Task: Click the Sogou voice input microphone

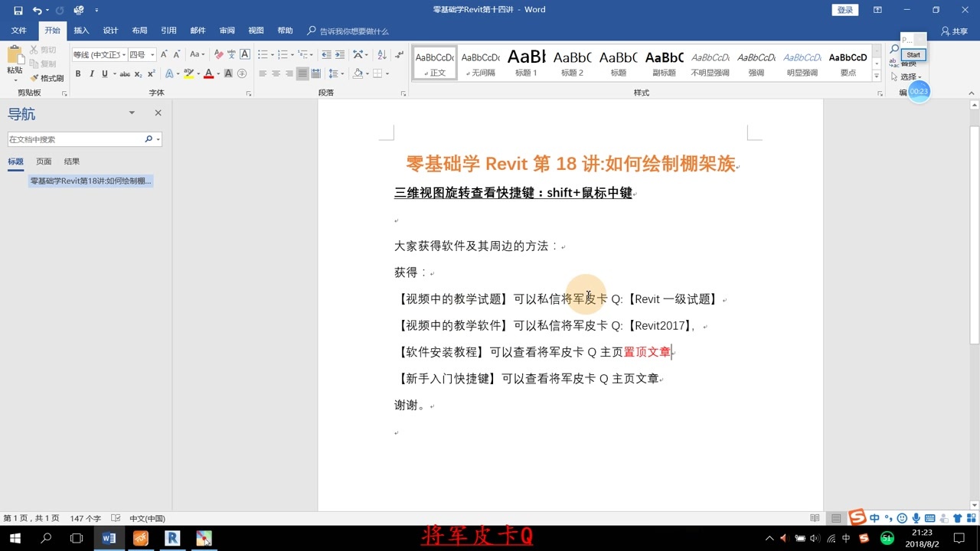Action: point(916,518)
